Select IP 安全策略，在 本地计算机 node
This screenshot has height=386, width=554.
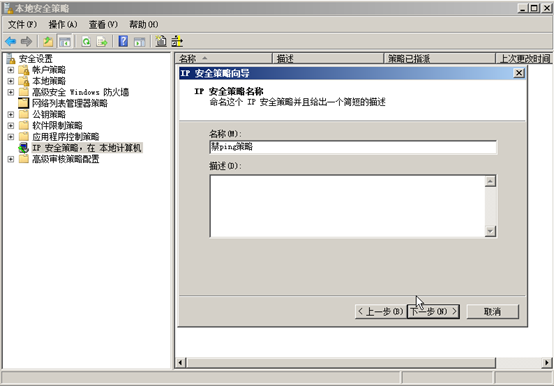click(87, 148)
